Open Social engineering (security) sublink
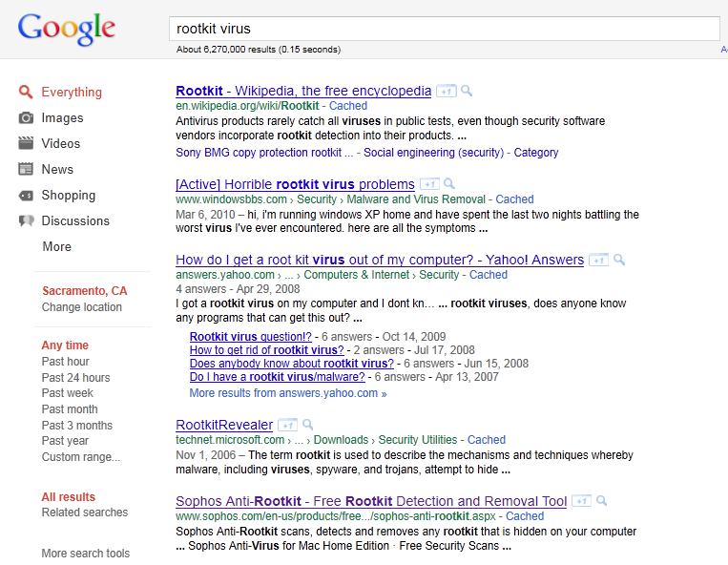Image resolution: width=728 pixels, height=565 pixels. tap(433, 153)
